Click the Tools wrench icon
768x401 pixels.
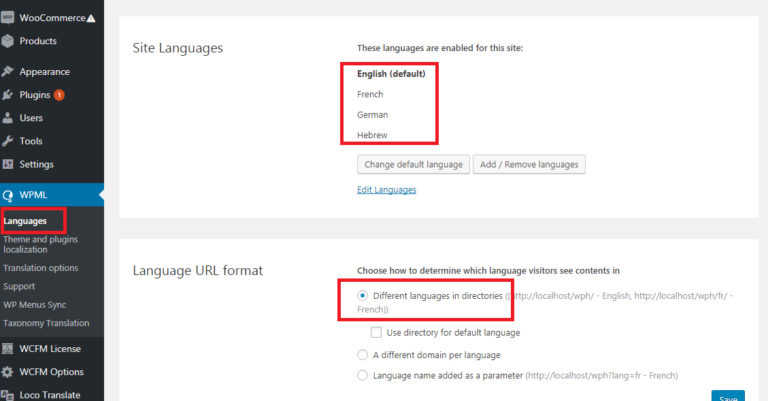click(x=8, y=141)
